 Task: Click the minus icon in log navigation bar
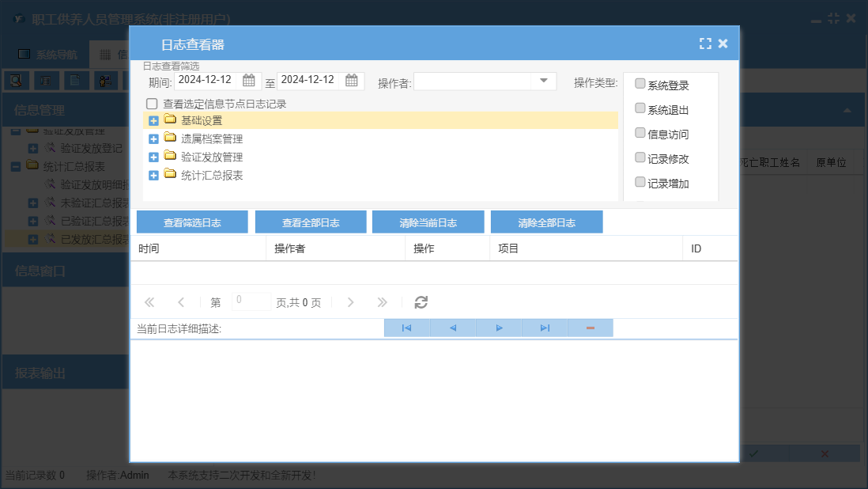coord(590,328)
